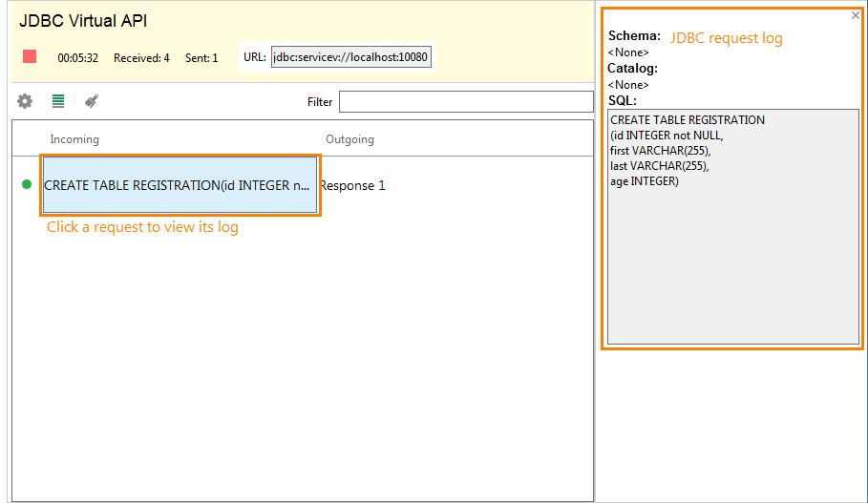Image resolution: width=868 pixels, height=503 pixels.
Task: Click the Received: 4 counter
Action: click(141, 58)
